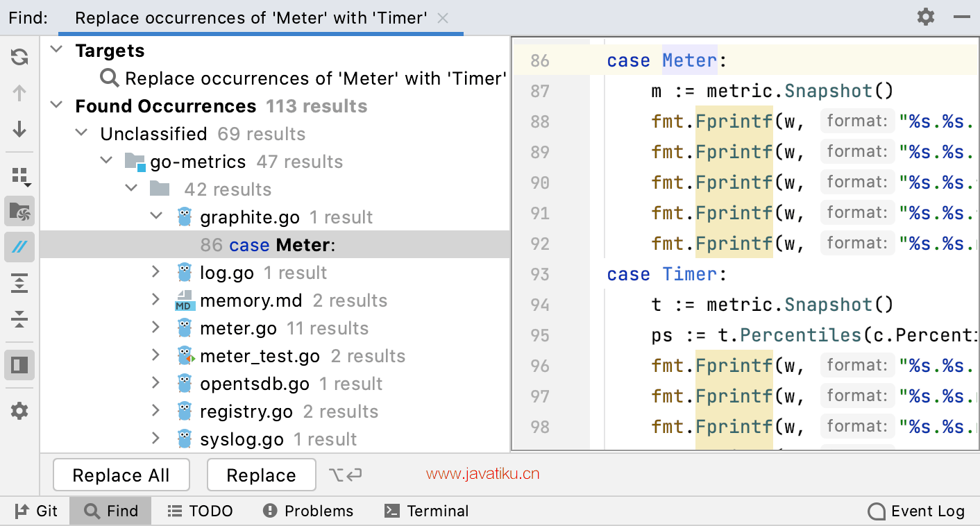Screen dimensions: 980x526
Task: Open the TODO tool window
Action: click(x=200, y=511)
